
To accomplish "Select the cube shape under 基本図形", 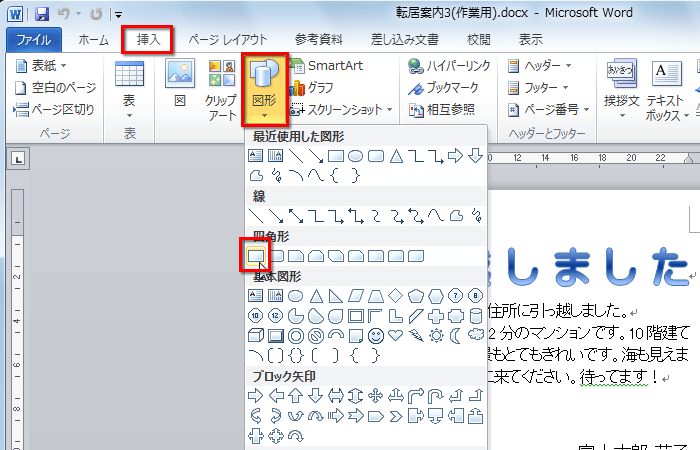I will (x=256, y=335).
